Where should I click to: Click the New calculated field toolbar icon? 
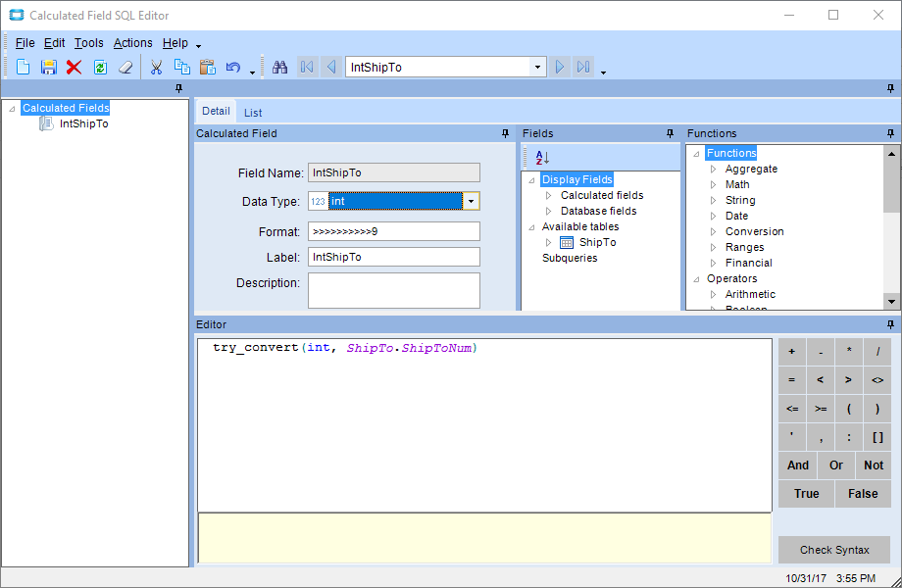pyautogui.click(x=23, y=68)
